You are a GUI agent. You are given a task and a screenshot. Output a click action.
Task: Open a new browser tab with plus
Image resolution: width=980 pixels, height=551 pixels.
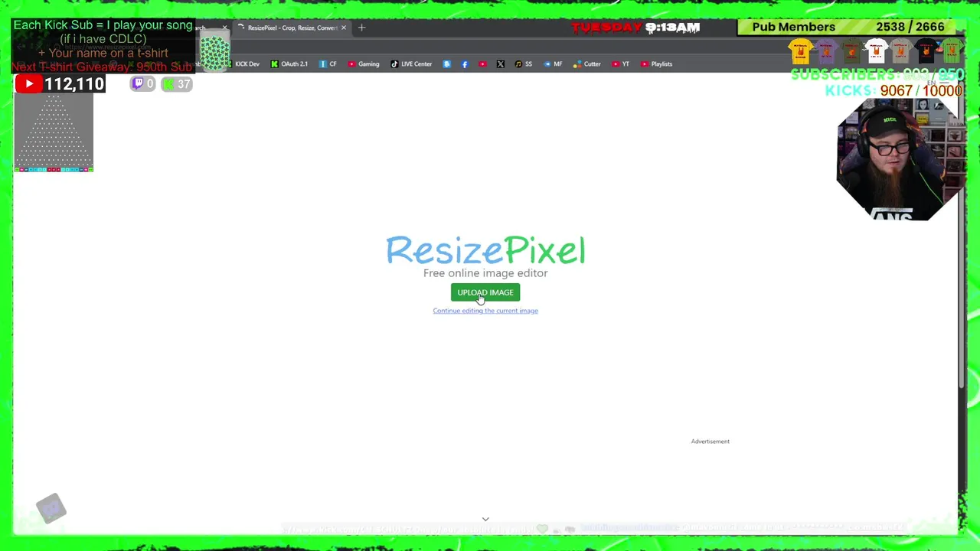tap(362, 28)
